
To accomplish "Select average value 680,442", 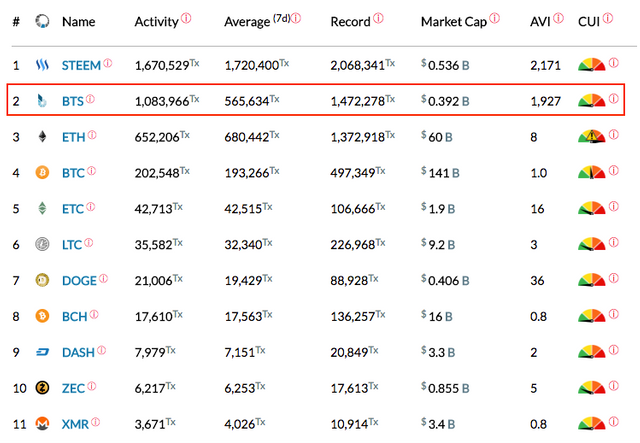I will 247,137.
